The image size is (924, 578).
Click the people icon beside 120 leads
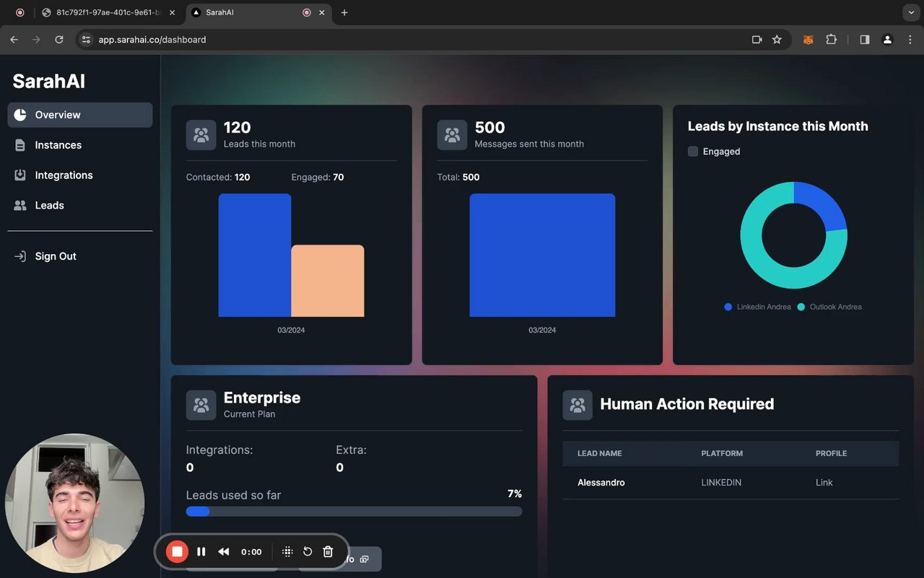pyautogui.click(x=201, y=135)
